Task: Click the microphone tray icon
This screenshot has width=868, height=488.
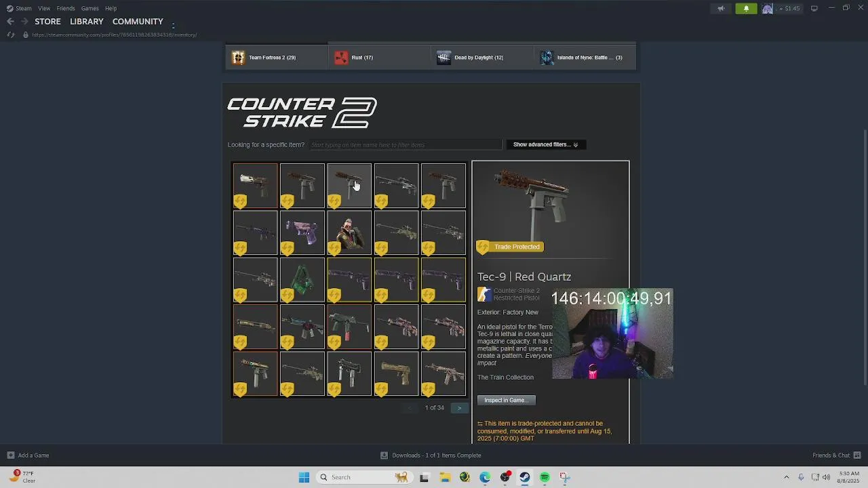Action: click(801, 477)
